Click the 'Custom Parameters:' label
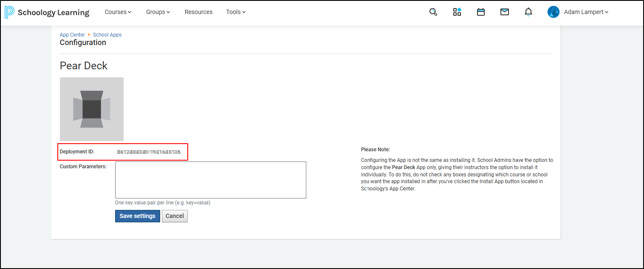 (83, 167)
